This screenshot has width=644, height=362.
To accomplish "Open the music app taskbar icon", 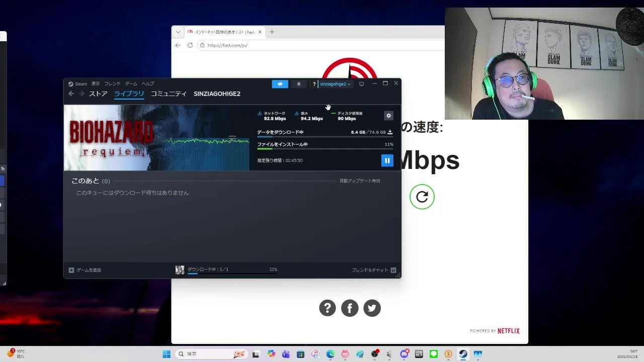I will [315, 354].
